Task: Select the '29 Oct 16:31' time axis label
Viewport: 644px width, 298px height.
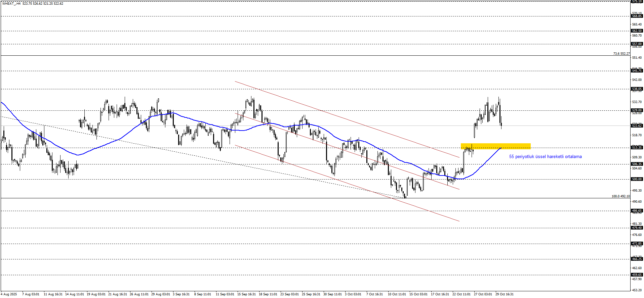Action: [504, 294]
